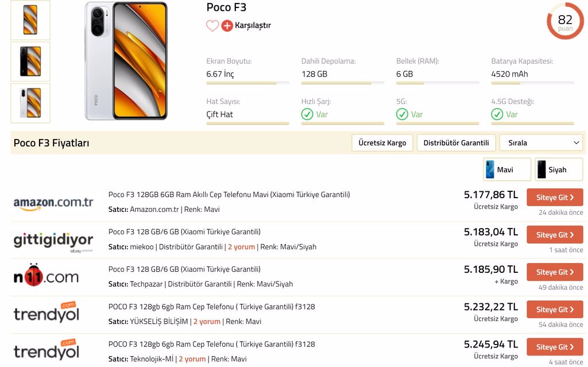Click Siteye Git for the gittigidiyor offer
This screenshot has width=588, height=367.
point(555,235)
